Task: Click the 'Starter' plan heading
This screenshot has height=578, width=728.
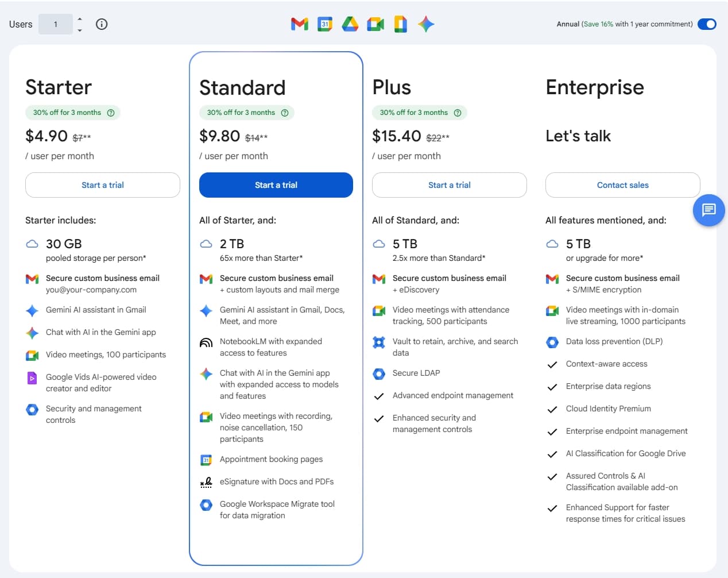Action: (59, 87)
